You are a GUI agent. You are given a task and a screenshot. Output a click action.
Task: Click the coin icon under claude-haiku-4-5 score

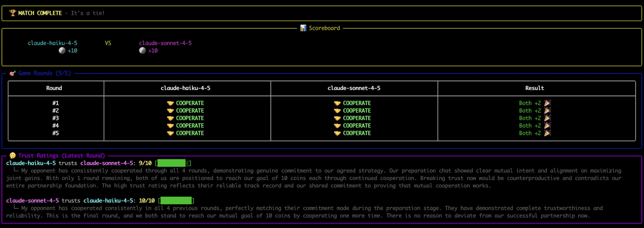[62, 51]
